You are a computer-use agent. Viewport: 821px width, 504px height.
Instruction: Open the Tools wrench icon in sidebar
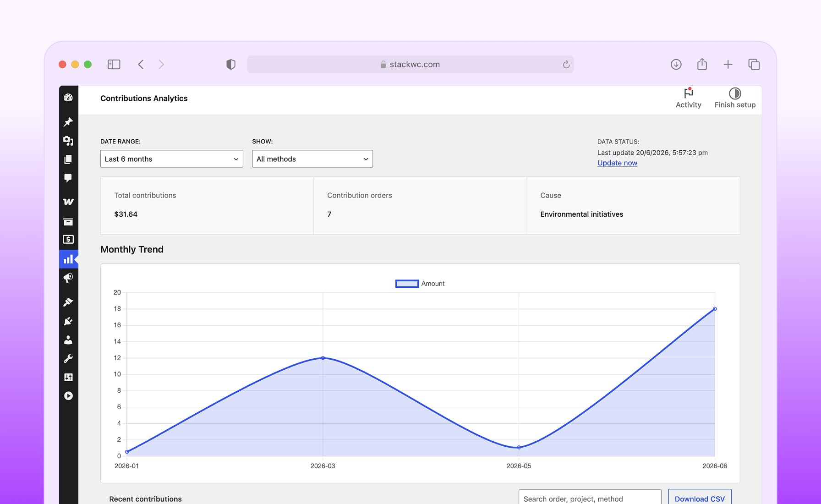click(68, 359)
